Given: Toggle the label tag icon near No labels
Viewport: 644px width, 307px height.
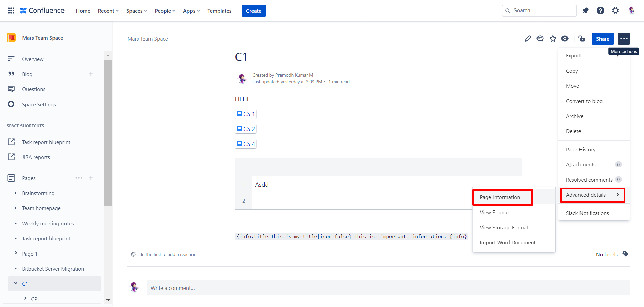Looking at the screenshot, I should pyautogui.click(x=626, y=254).
